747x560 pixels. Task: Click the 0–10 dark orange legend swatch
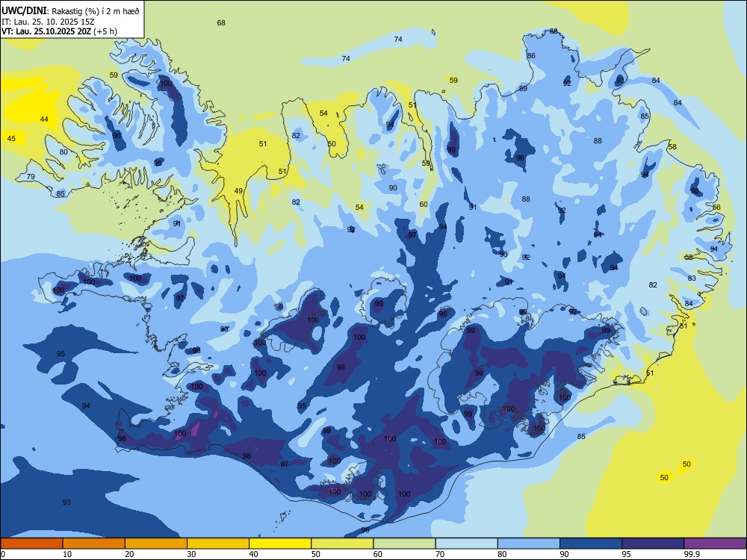(x=31, y=544)
